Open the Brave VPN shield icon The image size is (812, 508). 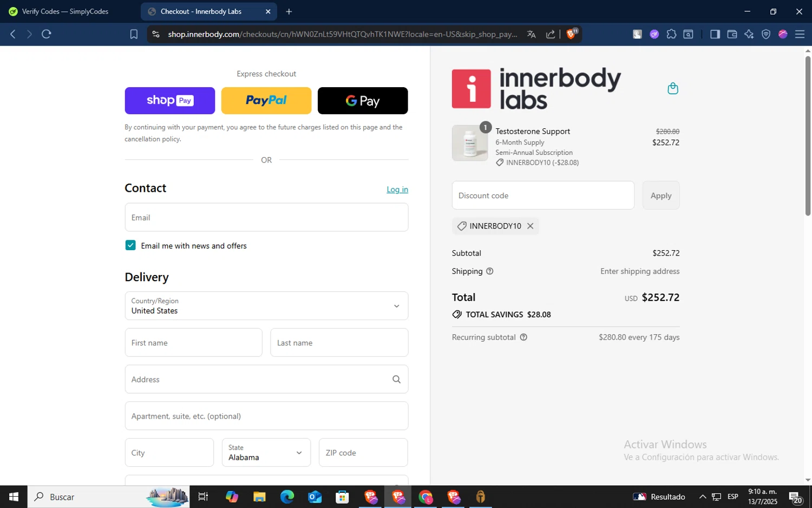coord(766,34)
